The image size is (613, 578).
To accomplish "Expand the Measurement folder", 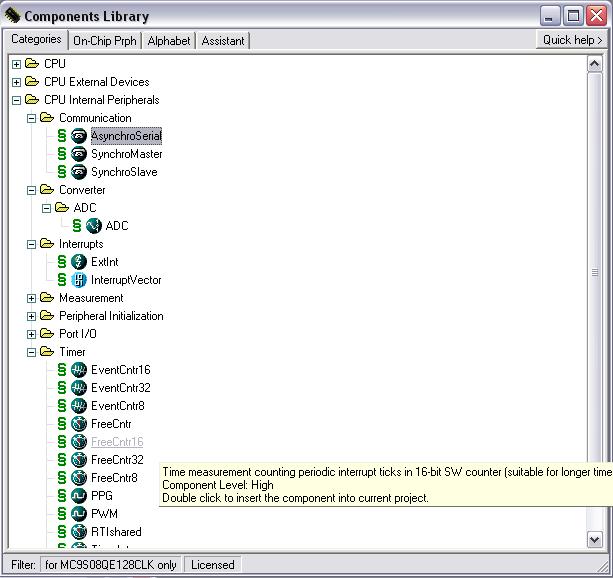I will [x=32, y=298].
